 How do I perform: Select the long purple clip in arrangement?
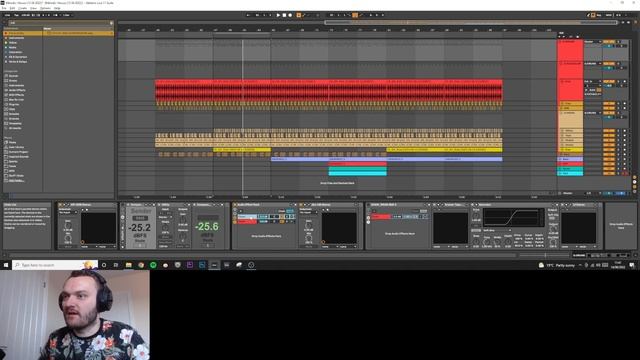[387, 159]
